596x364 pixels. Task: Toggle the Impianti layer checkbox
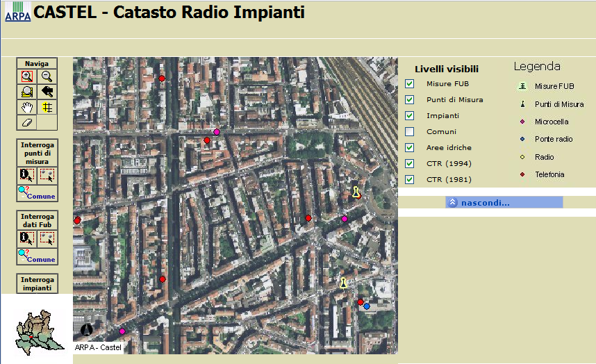click(410, 116)
